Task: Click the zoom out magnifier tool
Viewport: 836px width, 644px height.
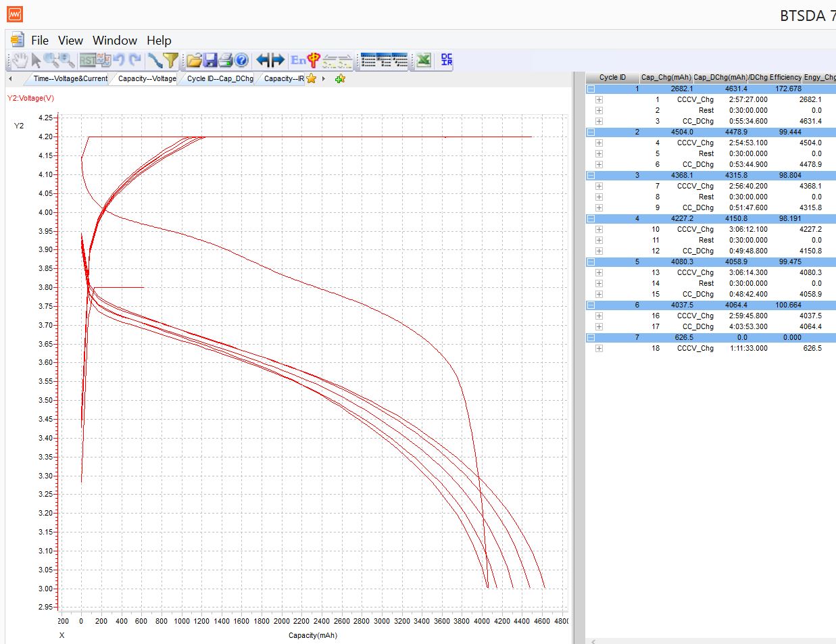Action: click(x=67, y=60)
